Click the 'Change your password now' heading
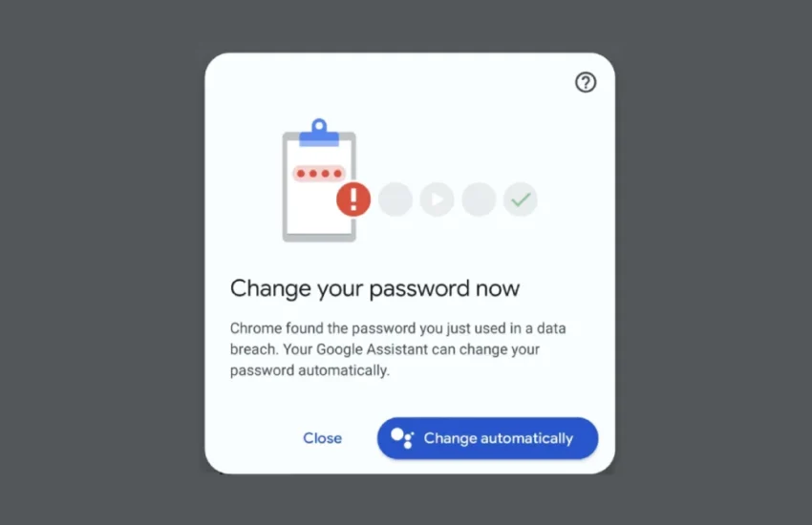The width and height of the screenshot is (812, 525). [374, 288]
